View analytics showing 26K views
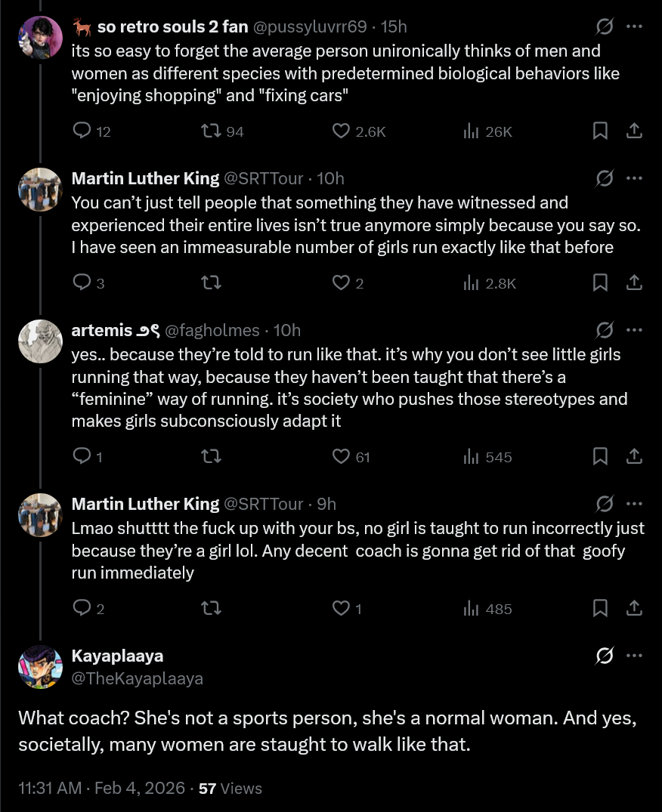662x812 pixels. (472, 131)
